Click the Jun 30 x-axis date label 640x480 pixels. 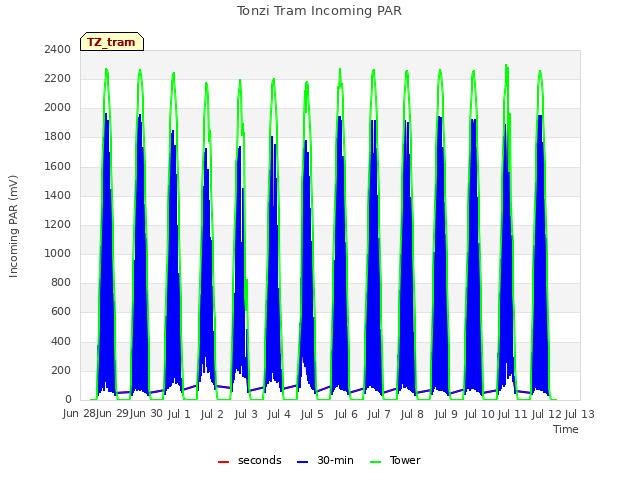146,414
